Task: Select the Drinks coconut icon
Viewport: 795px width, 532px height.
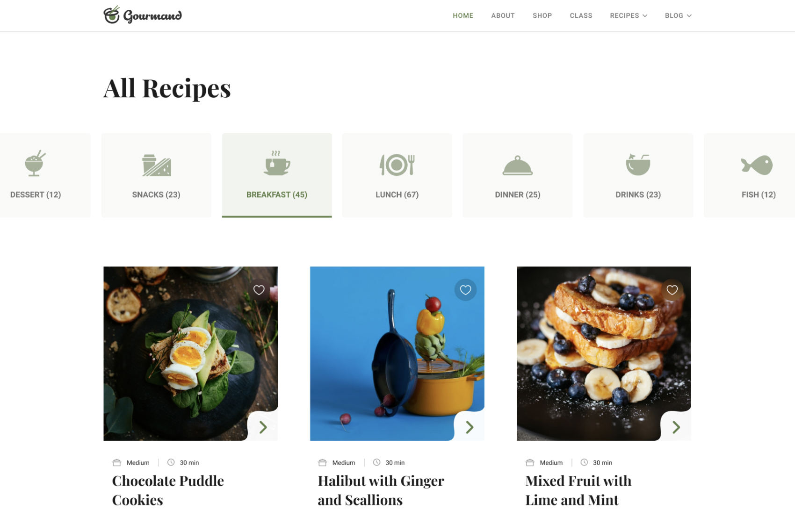Action: coord(638,164)
